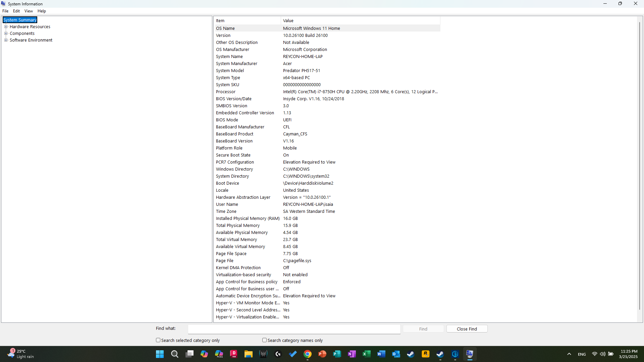Click the volume speaker tray icon

pos(603,354)
